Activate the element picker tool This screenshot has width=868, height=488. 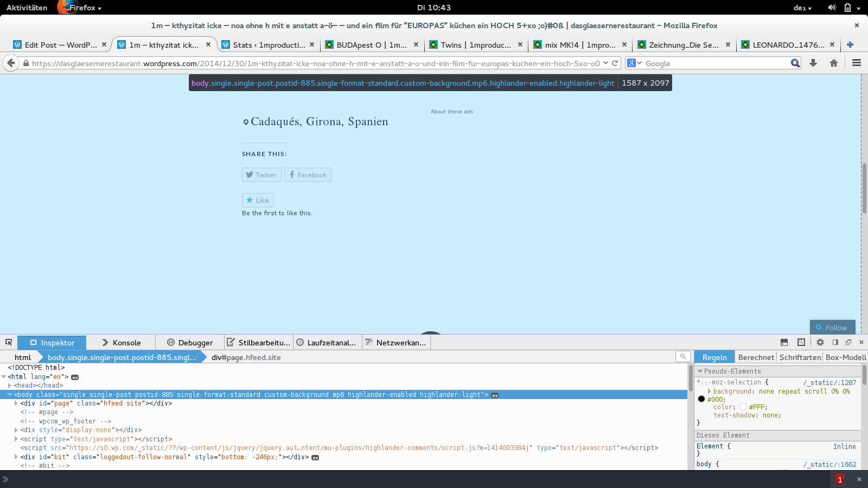[x=9, y=342]
